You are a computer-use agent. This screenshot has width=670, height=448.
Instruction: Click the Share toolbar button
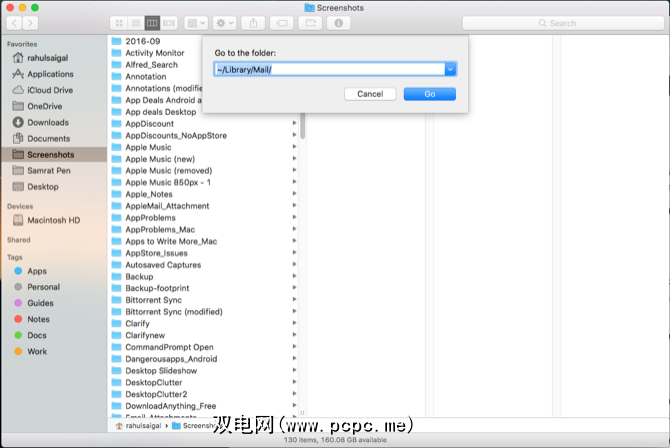[x=253, y=23]
